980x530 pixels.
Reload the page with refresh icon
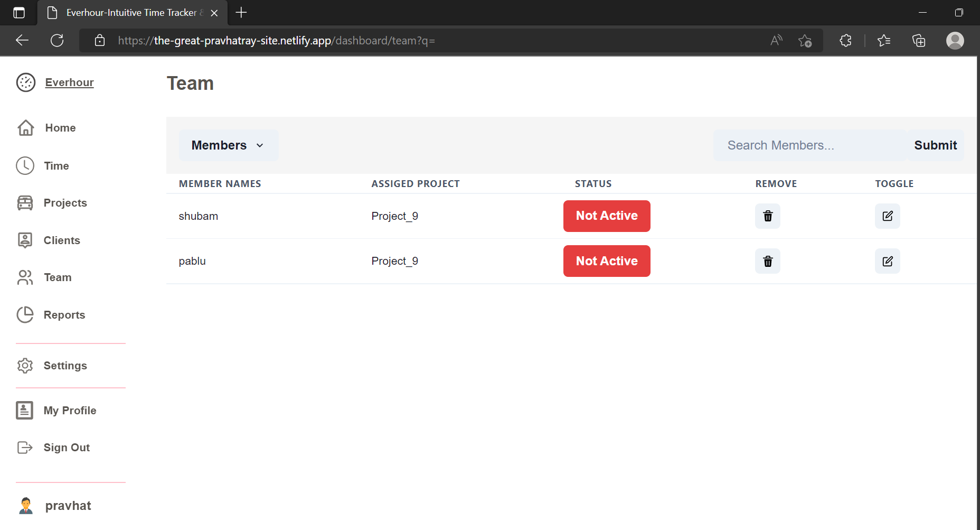tap(57, 41)
